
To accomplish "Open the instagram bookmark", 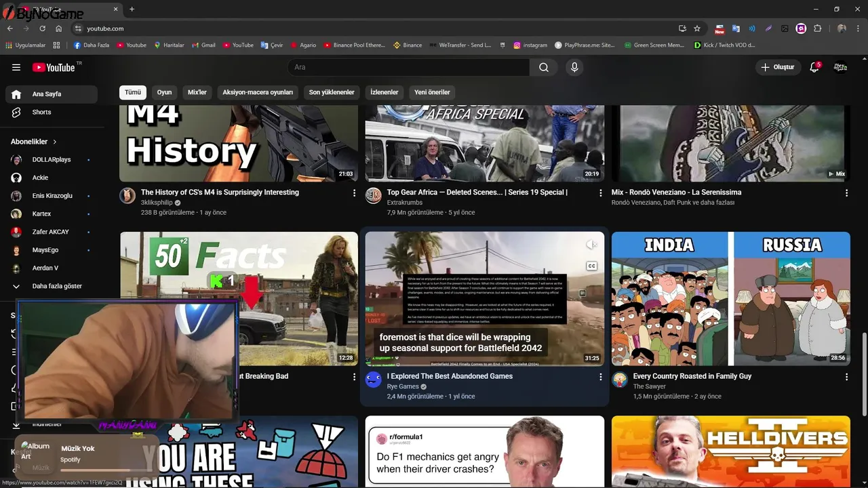I will [x=530, y=45].
